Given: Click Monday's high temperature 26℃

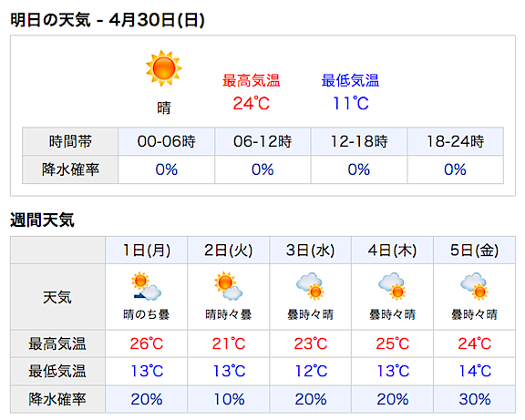Looking at the screenshot, I should [147, 343].
